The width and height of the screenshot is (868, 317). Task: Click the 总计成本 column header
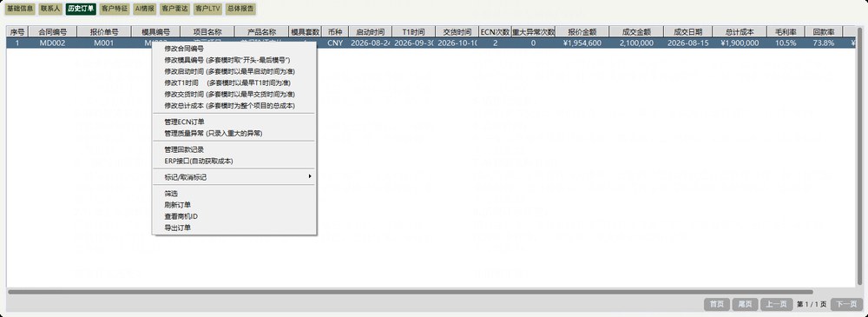pyautogui.click(x=740, y=32)
